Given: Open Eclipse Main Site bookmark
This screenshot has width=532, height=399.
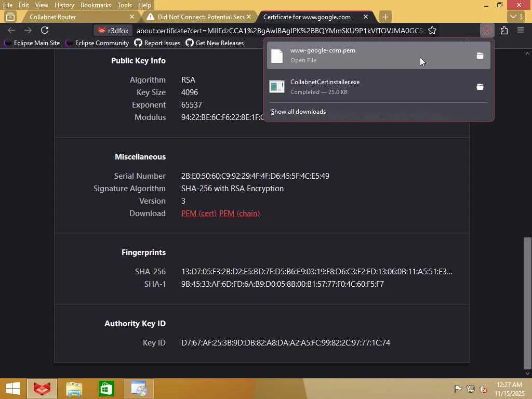Looking at the screenshot, I should pyautogui.click(x=32, y=43).
